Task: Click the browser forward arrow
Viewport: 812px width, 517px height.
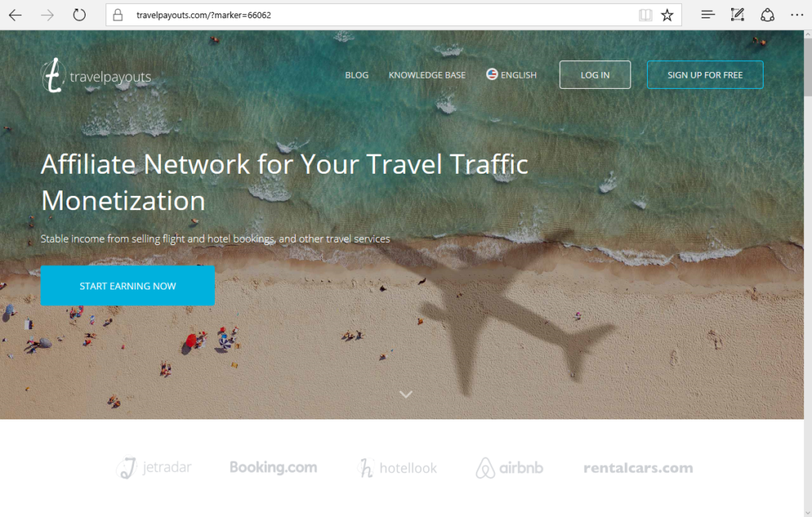Action: point(47,15)
